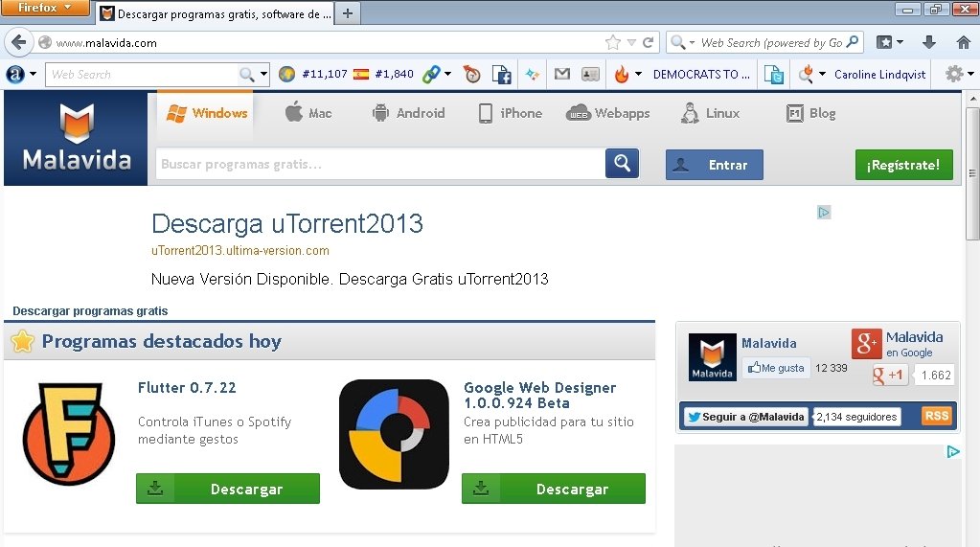The width and height of the screenshot is (980, 547).
Task: Open the Google Web Designer 1.0.0.924 Beta link
Action: 540,395
